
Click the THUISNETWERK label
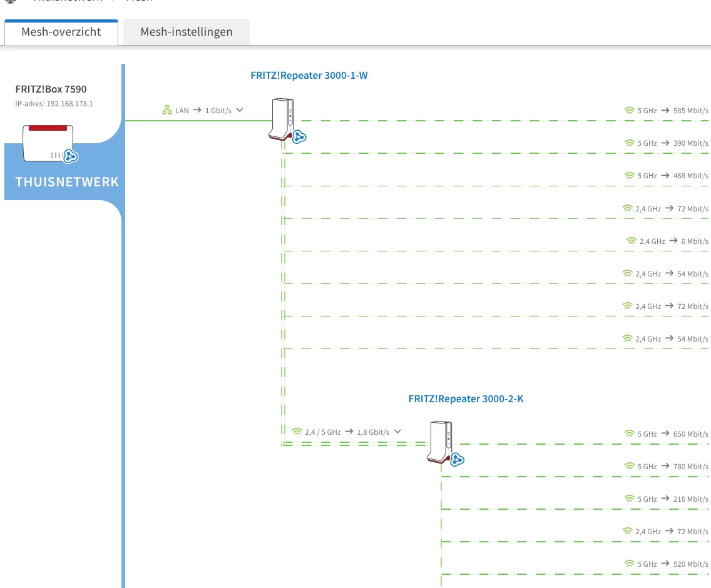tap(67, 182)
